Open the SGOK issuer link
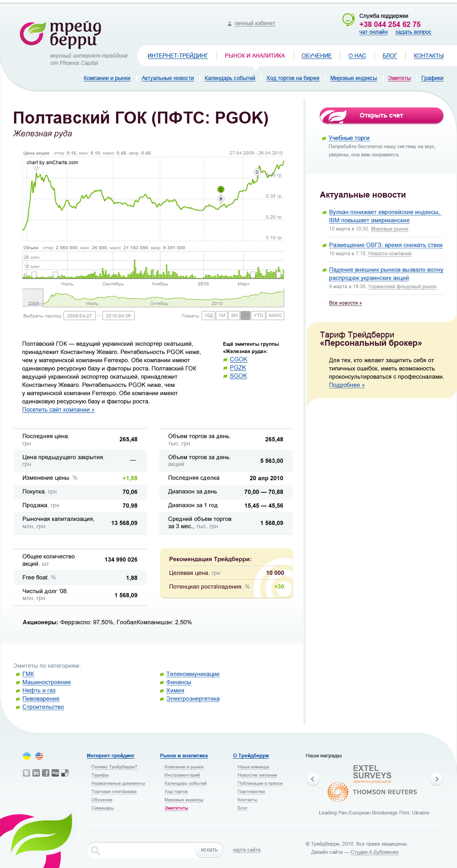The height and width of the screenshot is (868, 457). 239,376
